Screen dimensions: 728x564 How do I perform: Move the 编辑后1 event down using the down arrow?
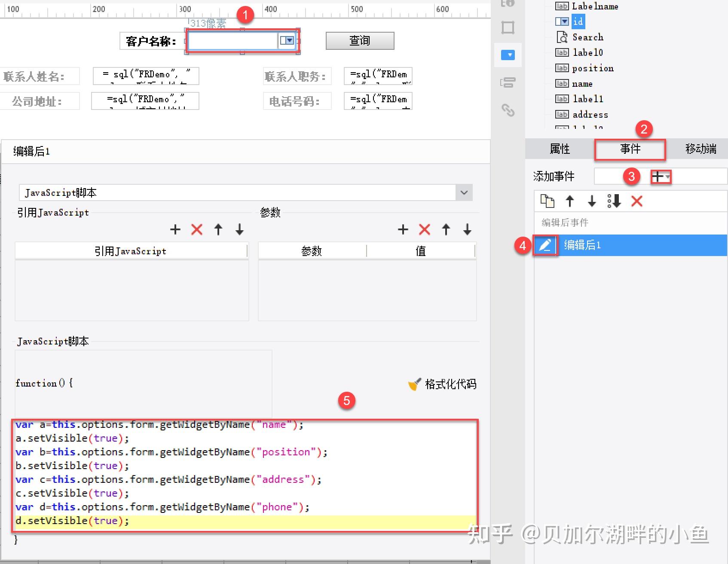592,201
